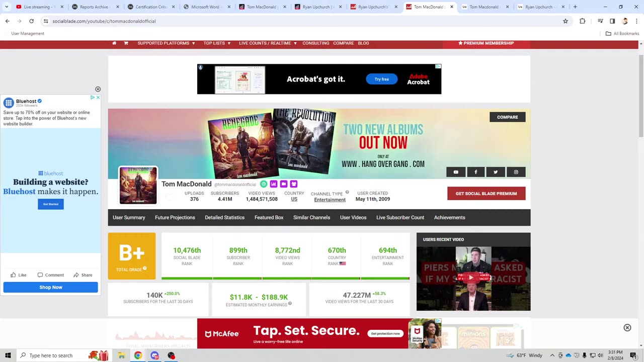
Task: Open tab search dropdown arrow
Action: pyautogui.click(x=7, y=7)
